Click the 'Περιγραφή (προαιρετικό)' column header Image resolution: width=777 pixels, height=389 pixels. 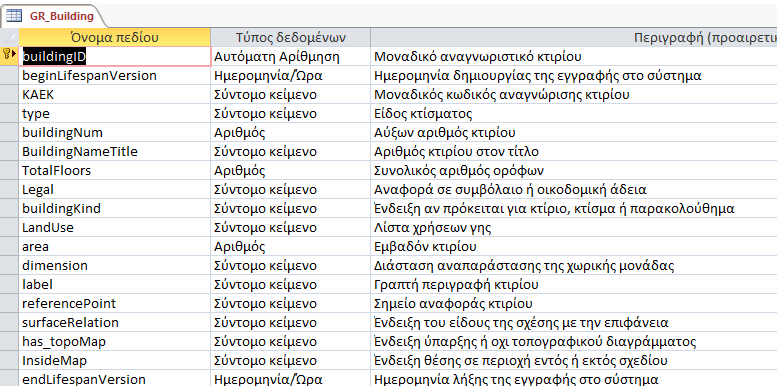574,38
